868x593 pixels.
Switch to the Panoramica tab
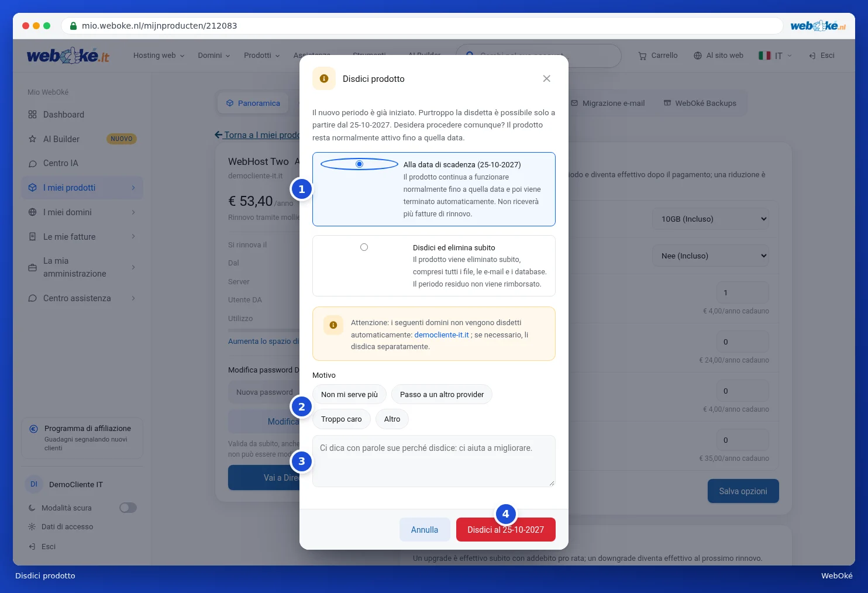click(253, 104)
